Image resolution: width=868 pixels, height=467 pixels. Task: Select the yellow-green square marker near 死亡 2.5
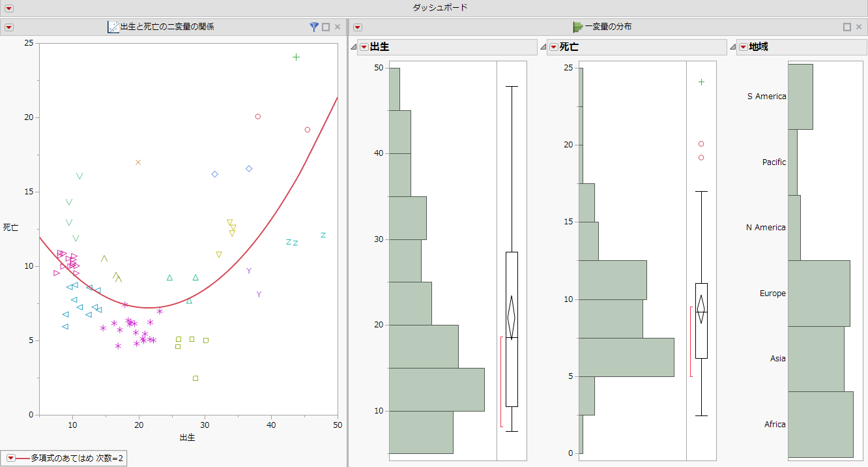tap(195, 378)
